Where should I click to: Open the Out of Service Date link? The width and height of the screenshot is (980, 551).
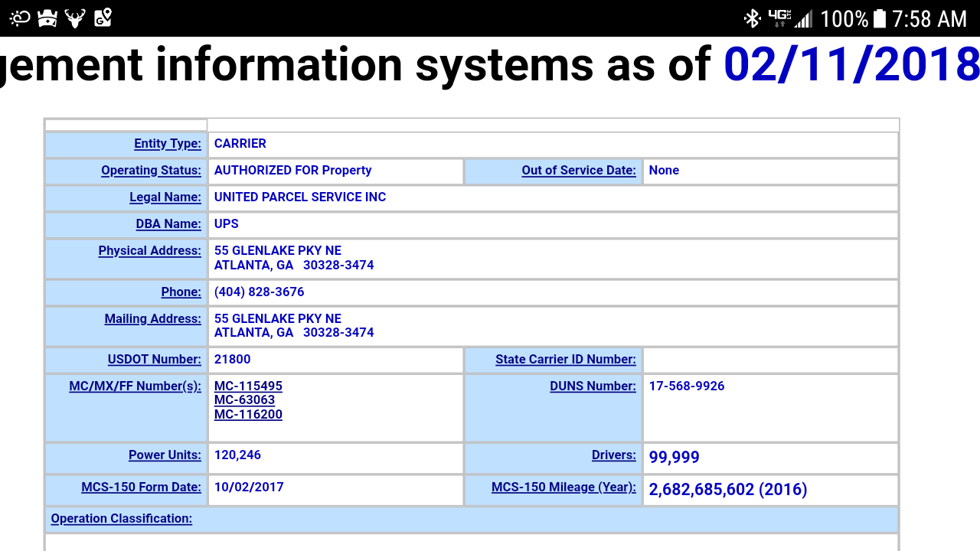point(579,171)
